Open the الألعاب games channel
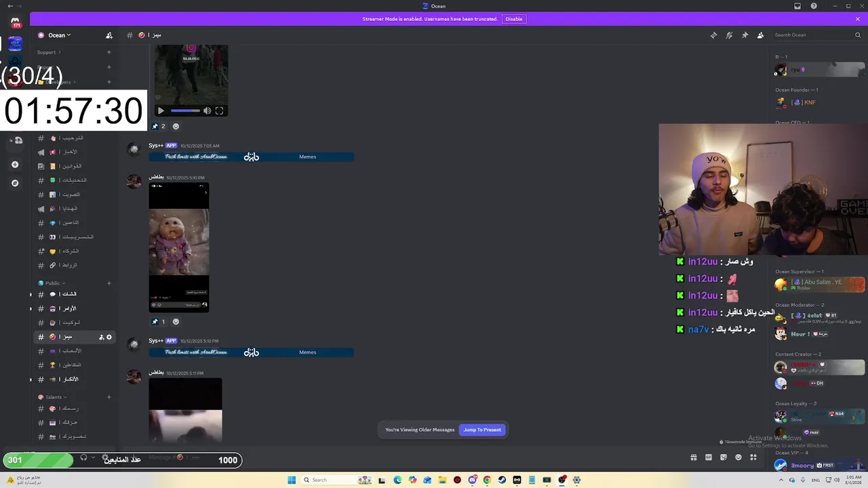The height and width of the screenshot is (488, 868). (x=75, y=351)
